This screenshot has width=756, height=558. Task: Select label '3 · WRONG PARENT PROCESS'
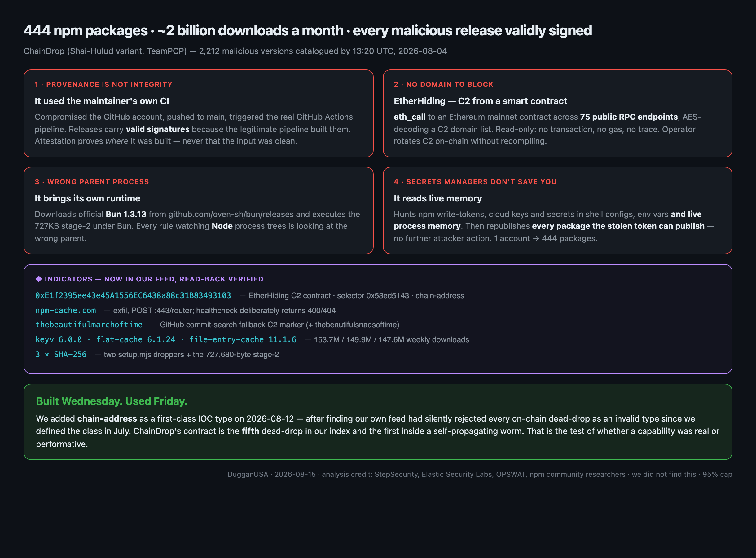tap(92, 182)
